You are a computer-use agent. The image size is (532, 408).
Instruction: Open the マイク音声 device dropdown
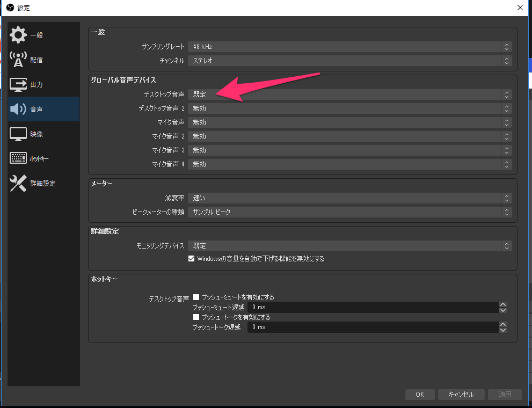point(350,122)
